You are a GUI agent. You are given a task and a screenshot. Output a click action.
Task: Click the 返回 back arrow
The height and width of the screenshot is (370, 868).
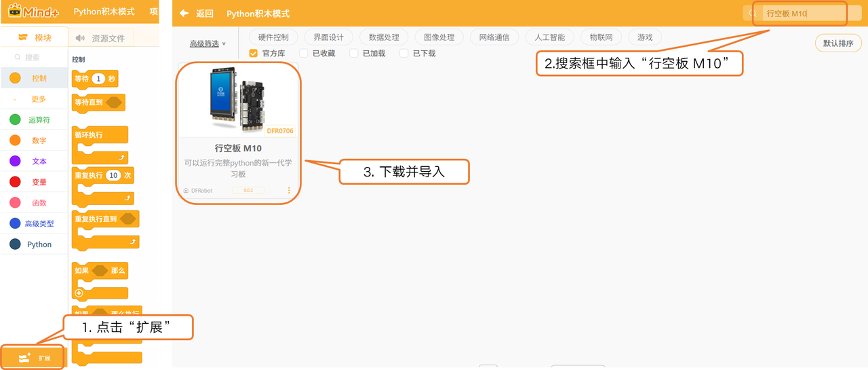[184, 13]
